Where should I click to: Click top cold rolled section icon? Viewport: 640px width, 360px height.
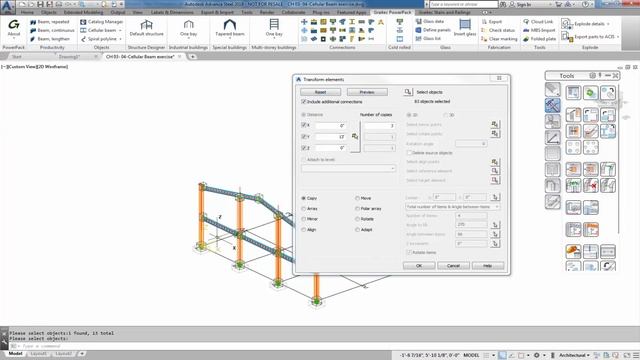click(x=400, y=22)
